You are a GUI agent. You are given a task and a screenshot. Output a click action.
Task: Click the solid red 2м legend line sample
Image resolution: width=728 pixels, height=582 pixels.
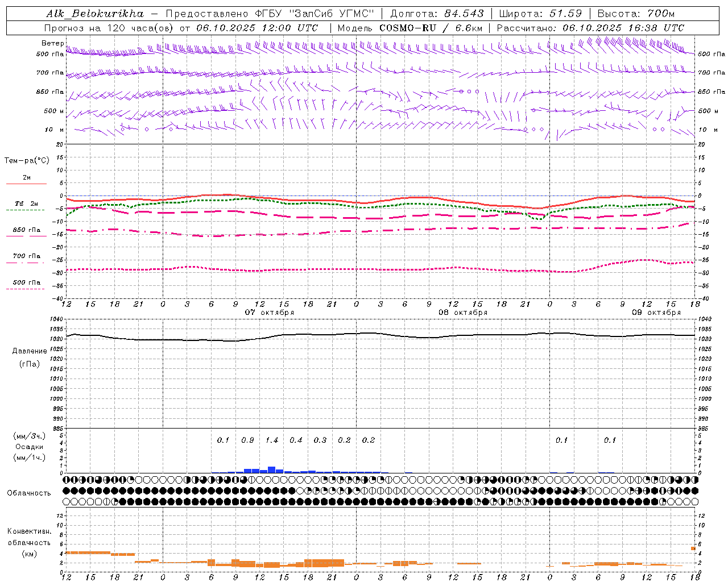pos(26,184)
